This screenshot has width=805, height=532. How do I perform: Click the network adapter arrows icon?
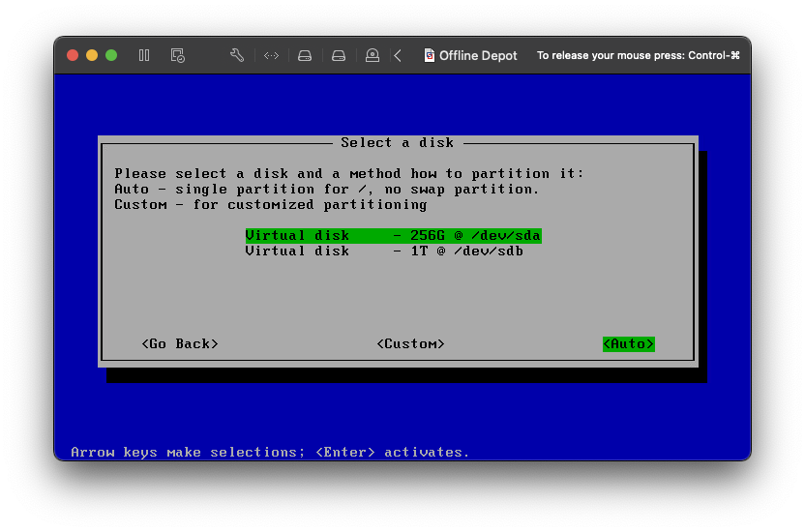point(271,55)
